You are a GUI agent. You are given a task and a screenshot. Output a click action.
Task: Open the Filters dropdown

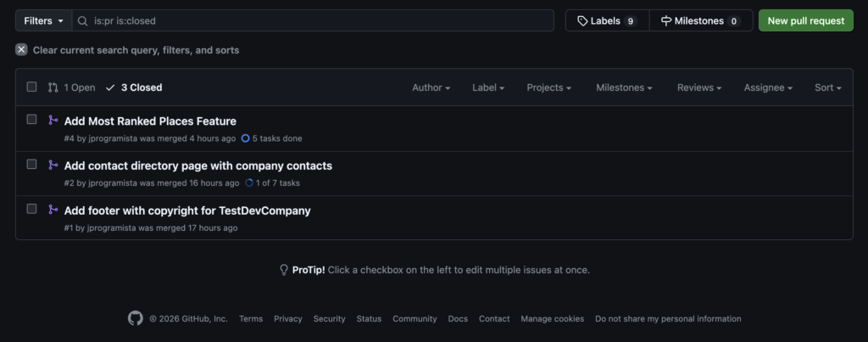(x=43, y=20)
